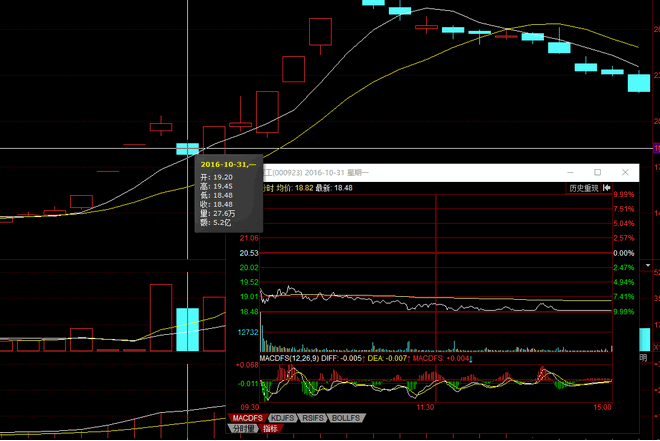Click the 11:30 time axis label

tap(425, 407)
